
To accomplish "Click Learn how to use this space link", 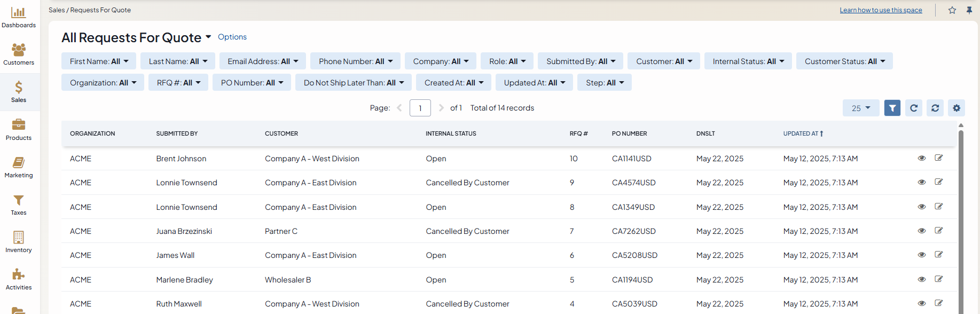I will pos(880,10).
